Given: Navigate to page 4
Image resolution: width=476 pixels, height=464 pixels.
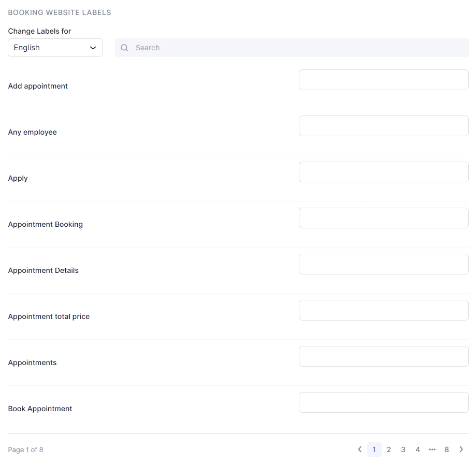Looking at the screenshot, I should pos(417,450).
